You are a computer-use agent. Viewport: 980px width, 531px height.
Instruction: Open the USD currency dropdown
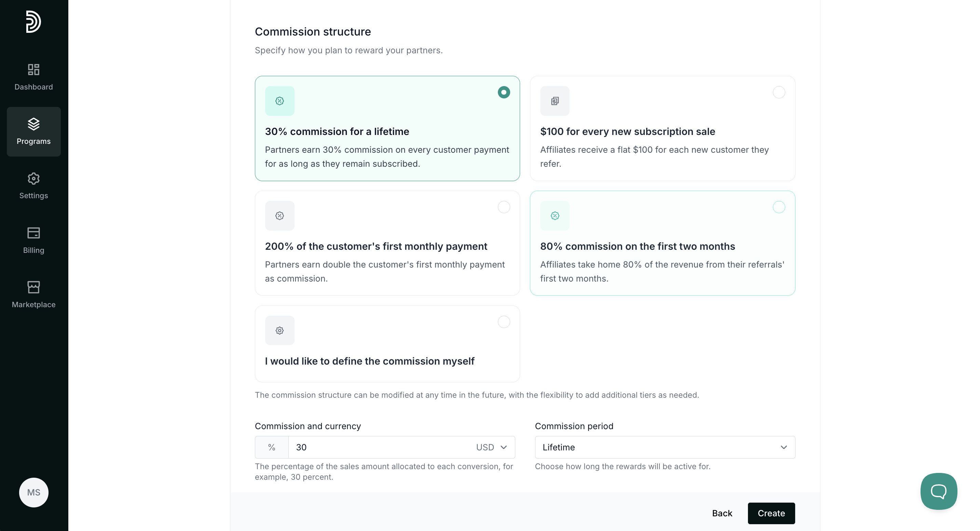pos(491,447)
